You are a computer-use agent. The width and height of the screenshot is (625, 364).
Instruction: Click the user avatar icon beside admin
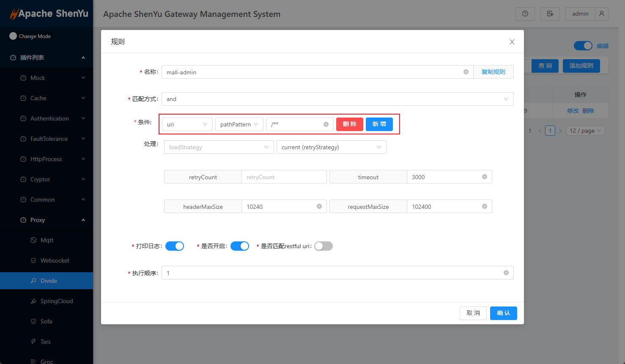tap(601, 14)
